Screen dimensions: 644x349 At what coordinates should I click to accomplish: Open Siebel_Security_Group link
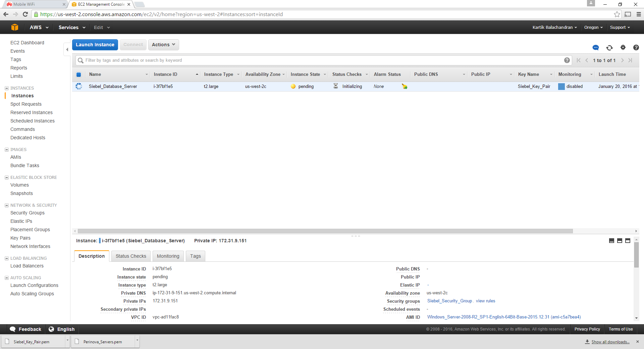[x=449, y=301]
